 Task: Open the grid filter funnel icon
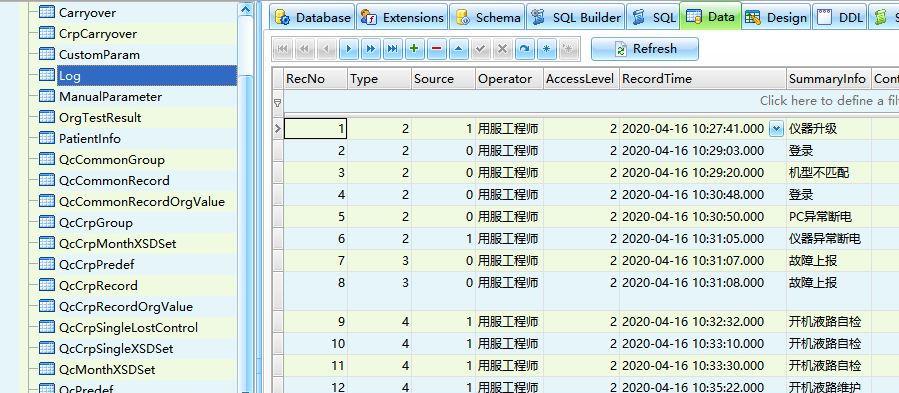point(277,103)
